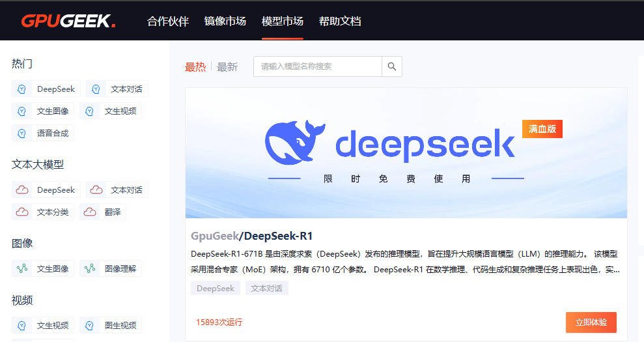Click the 文本对话 tag on model card
Screen dimensions: 644x342
266,288
